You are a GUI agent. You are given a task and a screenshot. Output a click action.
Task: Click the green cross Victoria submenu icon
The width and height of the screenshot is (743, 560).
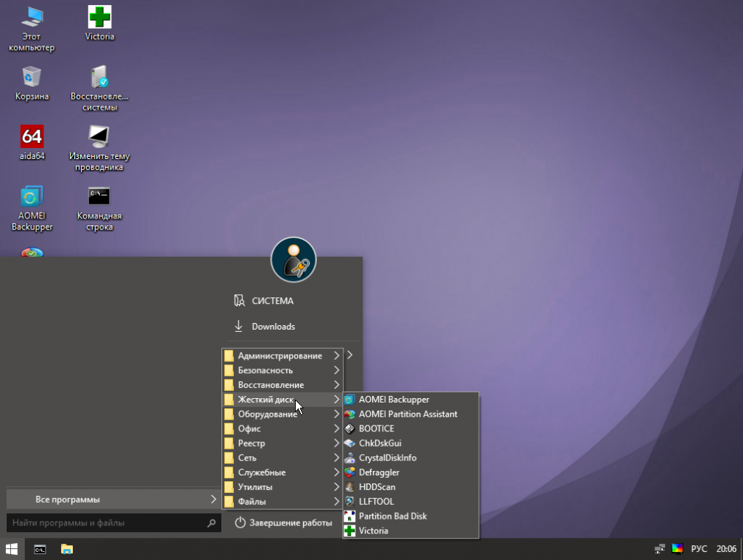tap(349, 531)
